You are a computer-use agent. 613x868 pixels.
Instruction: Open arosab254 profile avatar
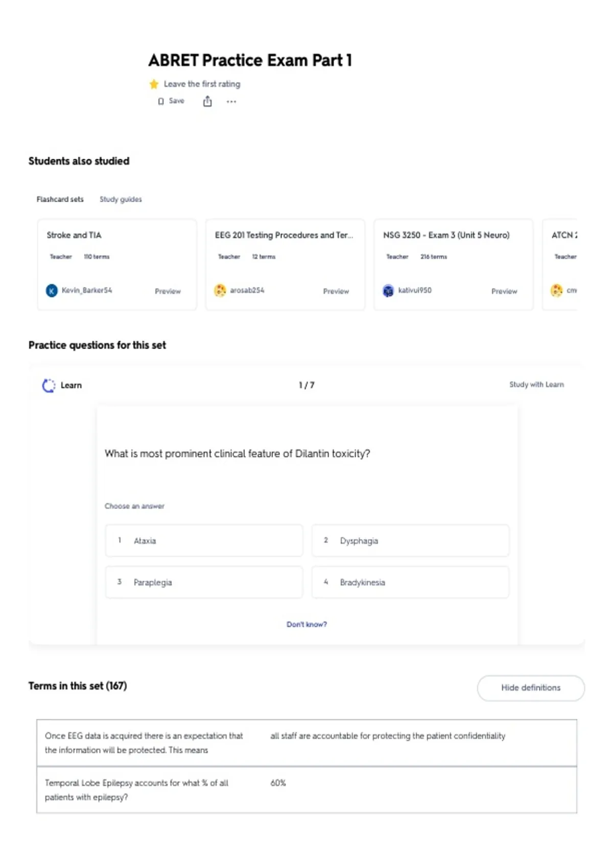tap(220, 291)
